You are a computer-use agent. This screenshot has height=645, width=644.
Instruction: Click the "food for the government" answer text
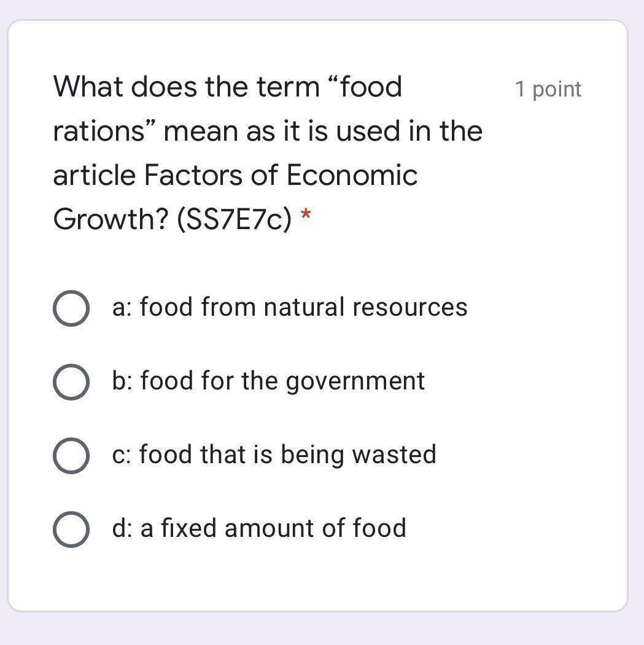[x=282, y=381]
